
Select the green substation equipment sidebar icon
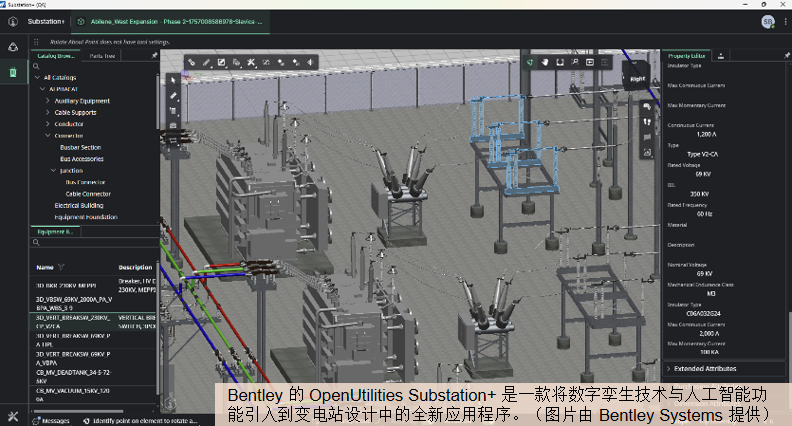(x=13, y=73)
